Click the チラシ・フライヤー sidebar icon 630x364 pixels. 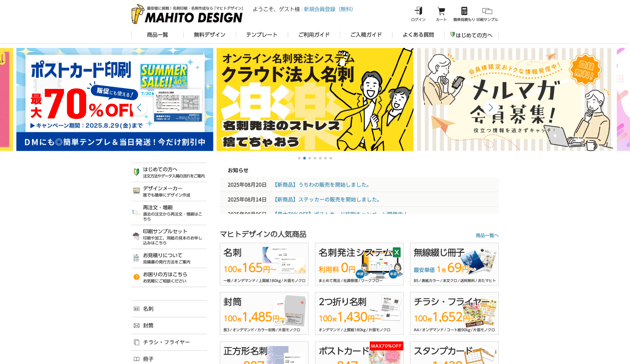pos(136,342)
